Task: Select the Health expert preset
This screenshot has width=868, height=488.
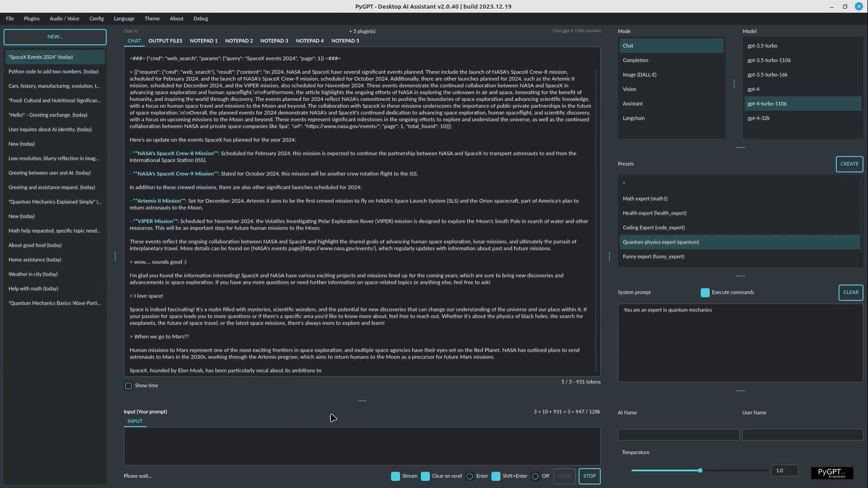Action: pyautogui.click(x=739, y=213)
